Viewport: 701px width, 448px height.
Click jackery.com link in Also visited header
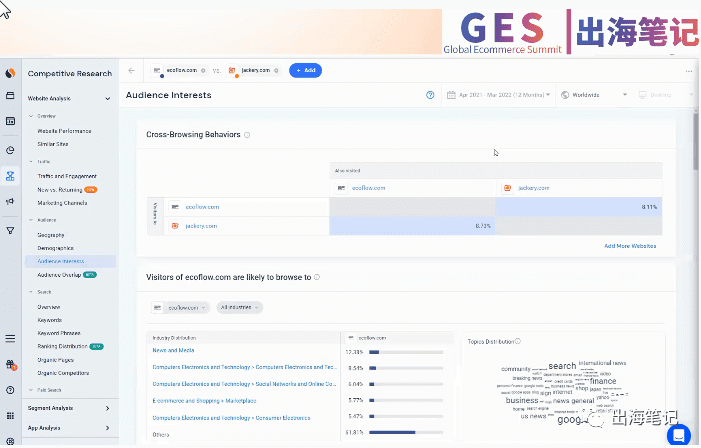pyautogui.click(x=533, y=188)
